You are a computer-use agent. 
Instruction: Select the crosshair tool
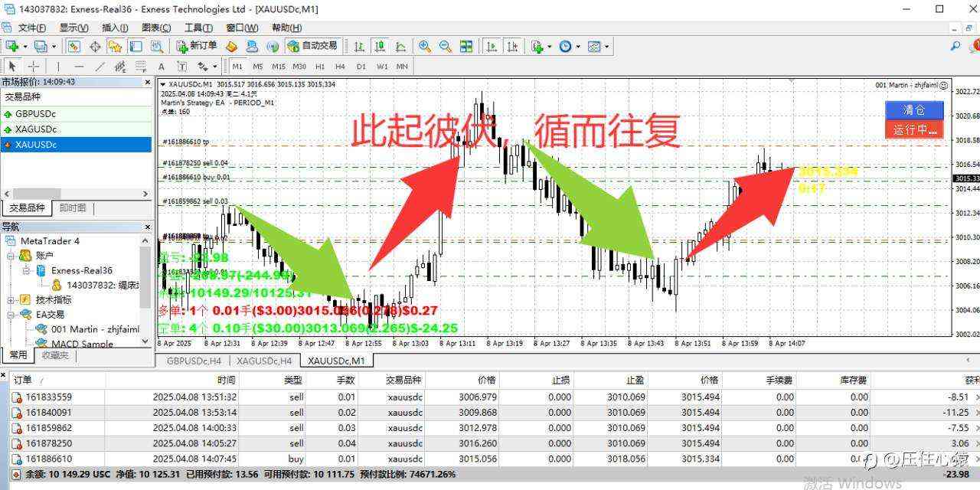point(34,66)
